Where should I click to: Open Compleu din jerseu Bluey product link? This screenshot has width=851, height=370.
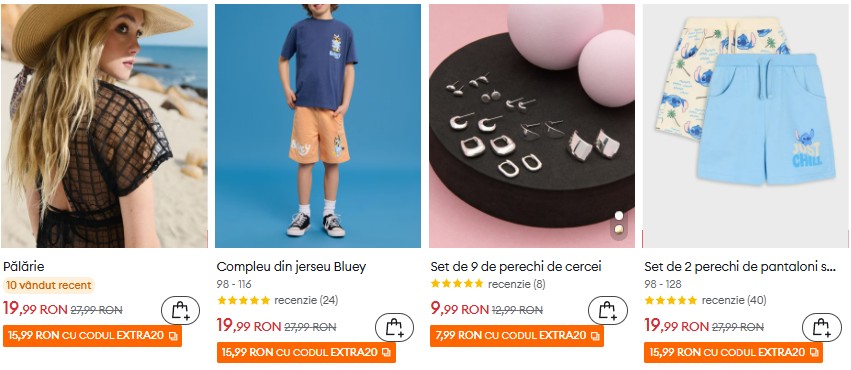pos(291,266)
